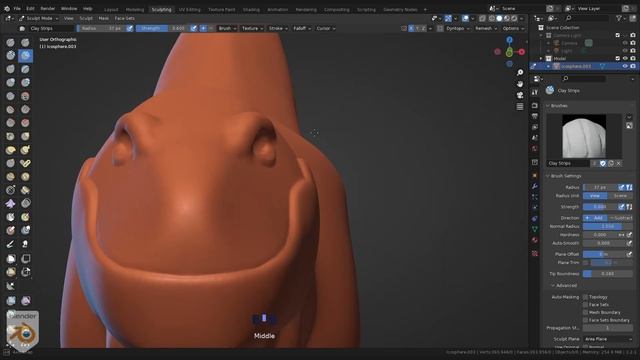Open the Render properties tab
Image resolution: width=640 pixels, height=360 pixels.
pos(535,105)
